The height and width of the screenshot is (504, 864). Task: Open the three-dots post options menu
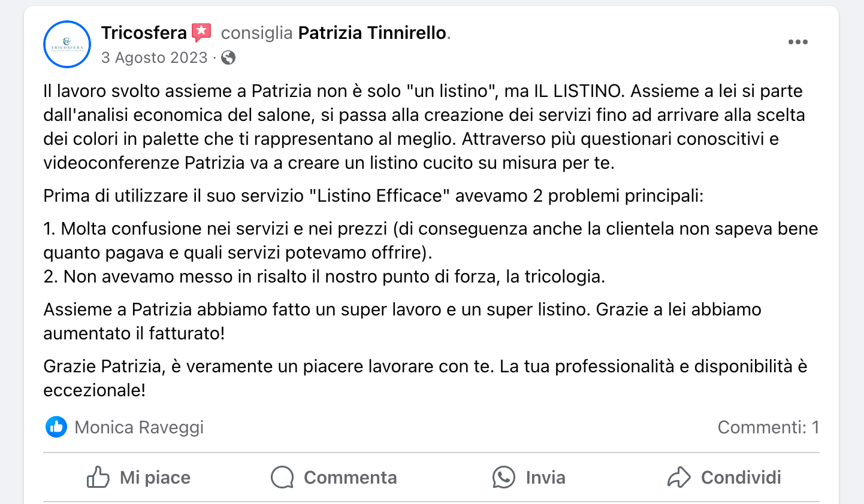point(797,42)
